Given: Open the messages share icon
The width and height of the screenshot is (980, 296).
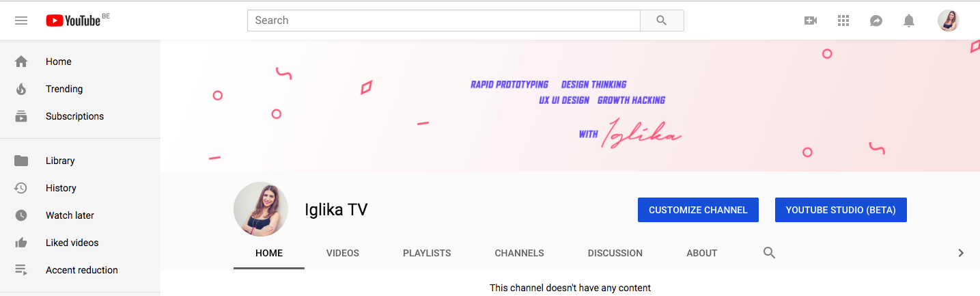Looking at the screenshot, I should tap(876, 21).
